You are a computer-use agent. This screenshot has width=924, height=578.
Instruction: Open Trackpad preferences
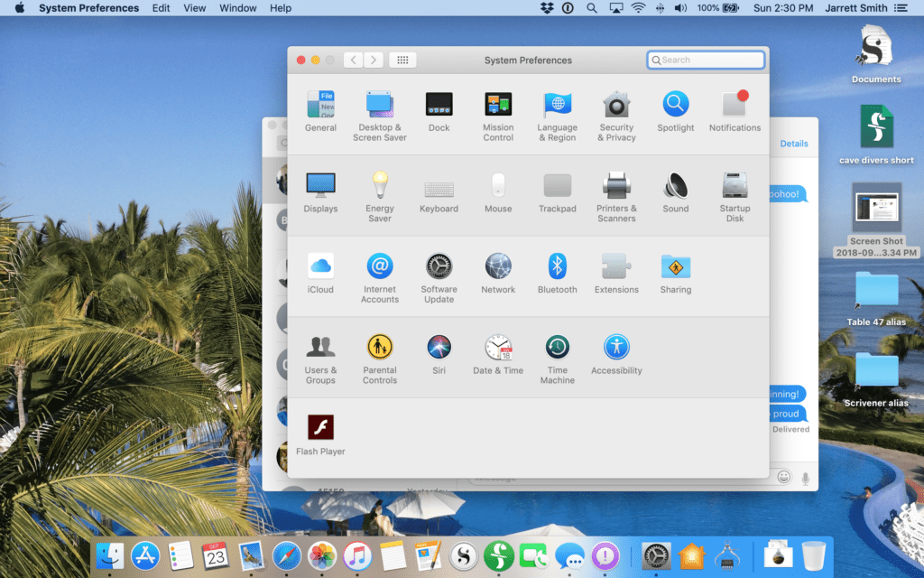click(557, 191)
